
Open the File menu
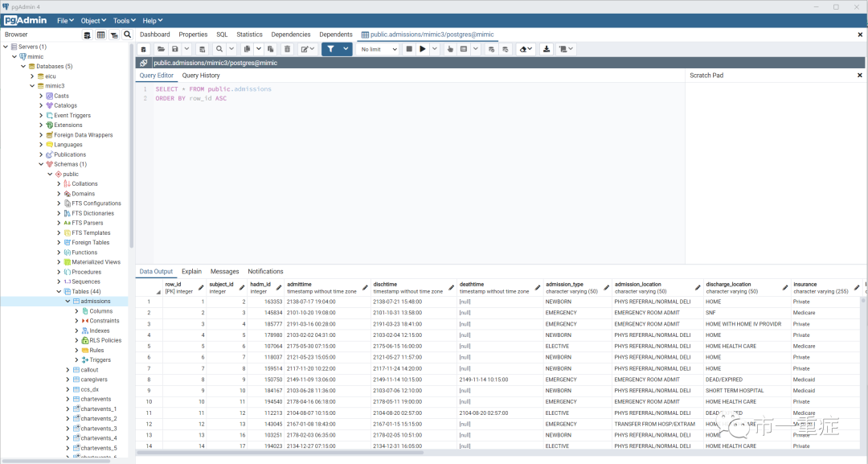pyautogui.click(x=65, y=20)
